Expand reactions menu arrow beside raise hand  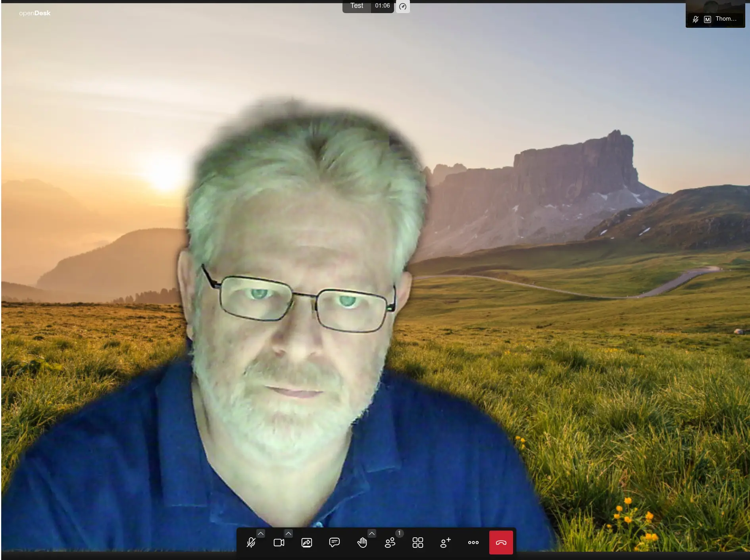372,533
